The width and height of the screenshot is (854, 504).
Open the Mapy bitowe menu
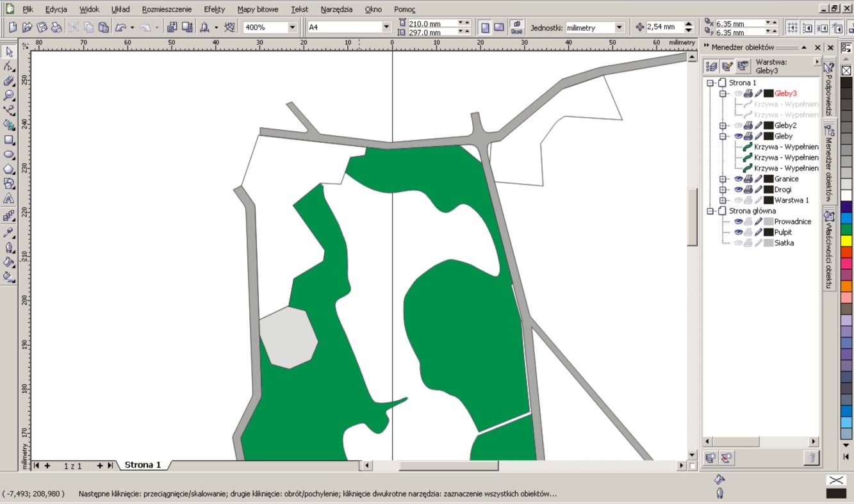[x=257, y=10]
